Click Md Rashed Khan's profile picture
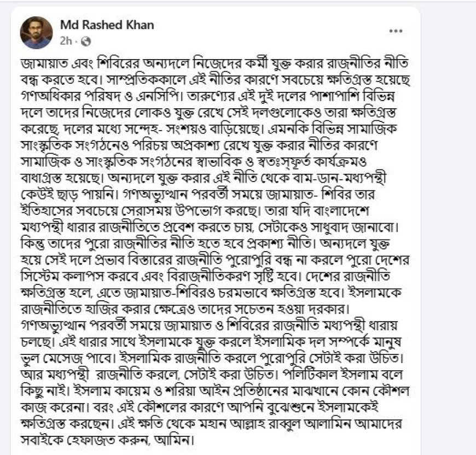 [37, 32]
